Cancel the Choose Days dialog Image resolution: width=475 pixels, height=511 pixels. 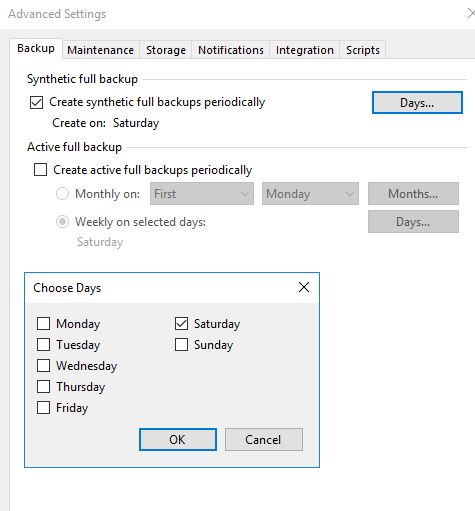(264, 440)
